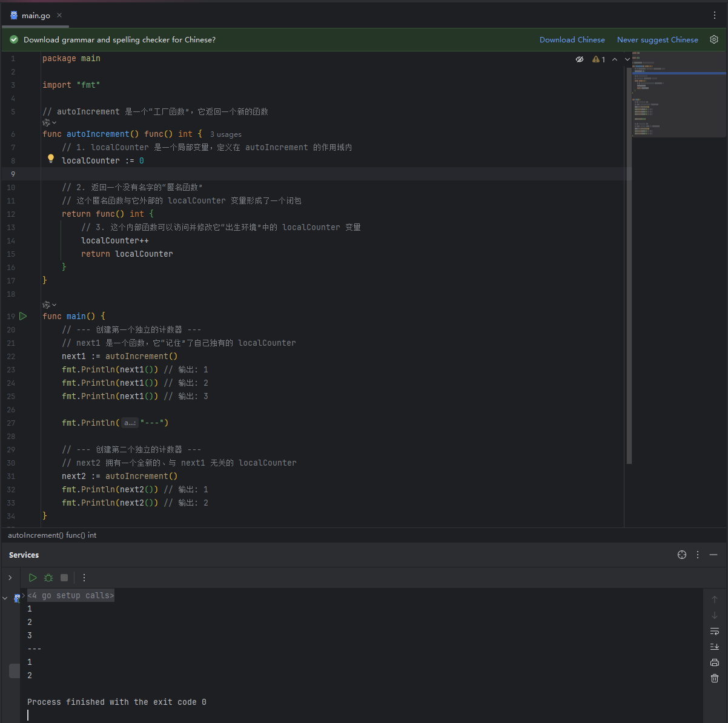728x723 pixels.
Task: Click the Scroll to End console icon
Action: coord(715,647)
